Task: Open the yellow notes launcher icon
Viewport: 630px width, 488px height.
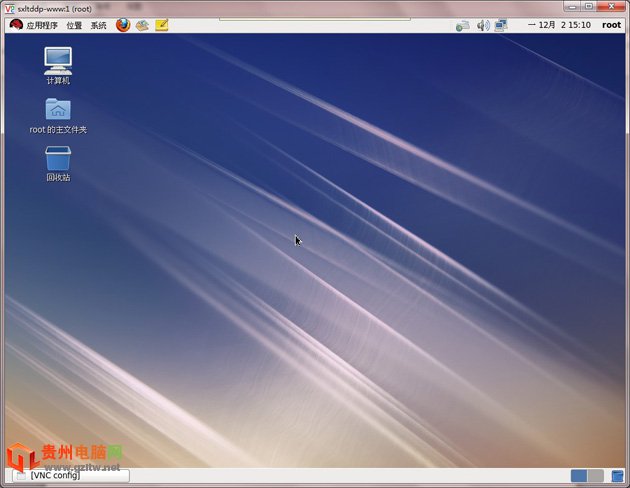Action: (x=162, y=25)
